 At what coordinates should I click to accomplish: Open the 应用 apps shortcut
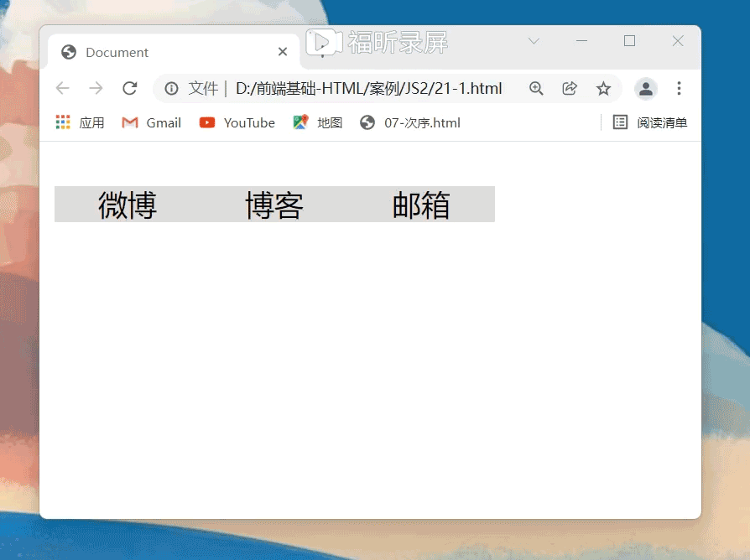pos(81,123)
